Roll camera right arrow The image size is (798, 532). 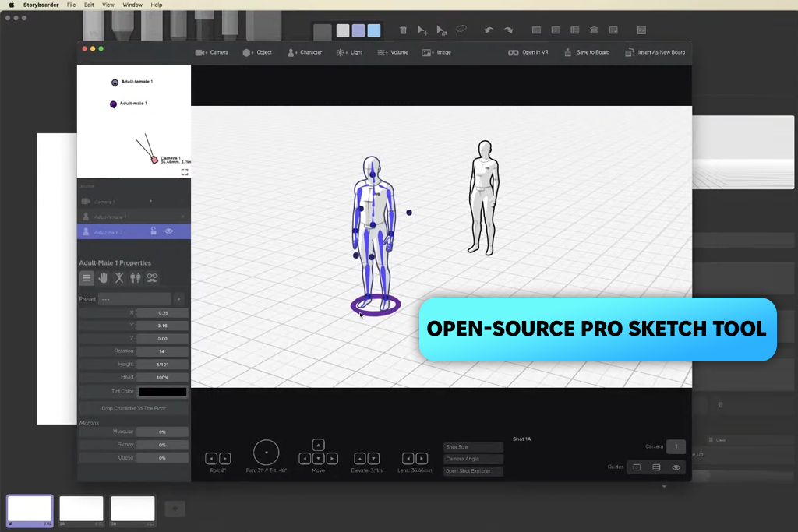[x=224, y=458]
